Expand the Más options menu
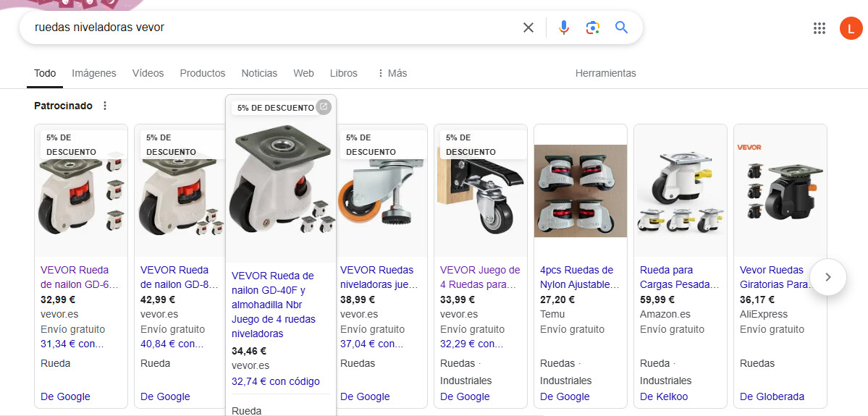The image size is (868, 416). tap(392, 73)
